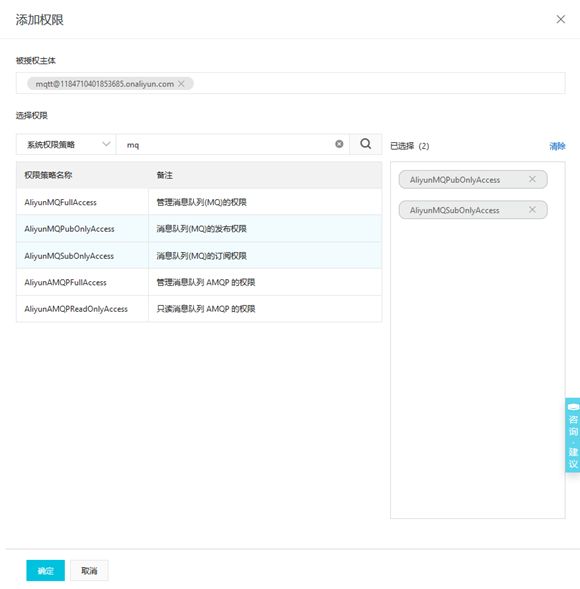Click the AliyunMQSubOnlyAccess selected tag text

[455, 210]
